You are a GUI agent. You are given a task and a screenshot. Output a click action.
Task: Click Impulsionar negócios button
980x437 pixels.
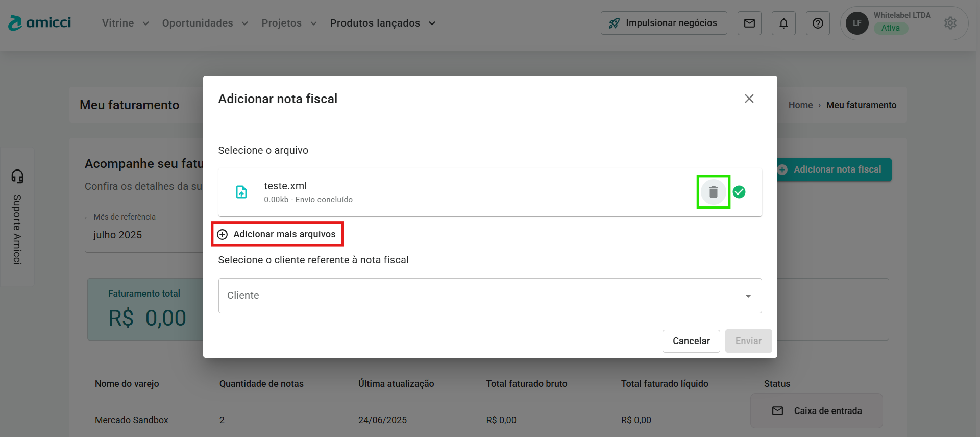664,23
